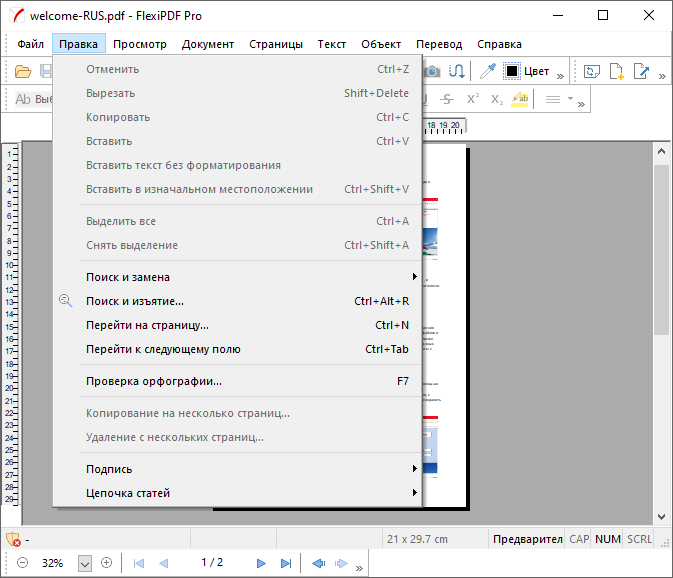
Task: Click the vertical scrollbar thumb
Action: pyautogui.click(x=661, y=250)
